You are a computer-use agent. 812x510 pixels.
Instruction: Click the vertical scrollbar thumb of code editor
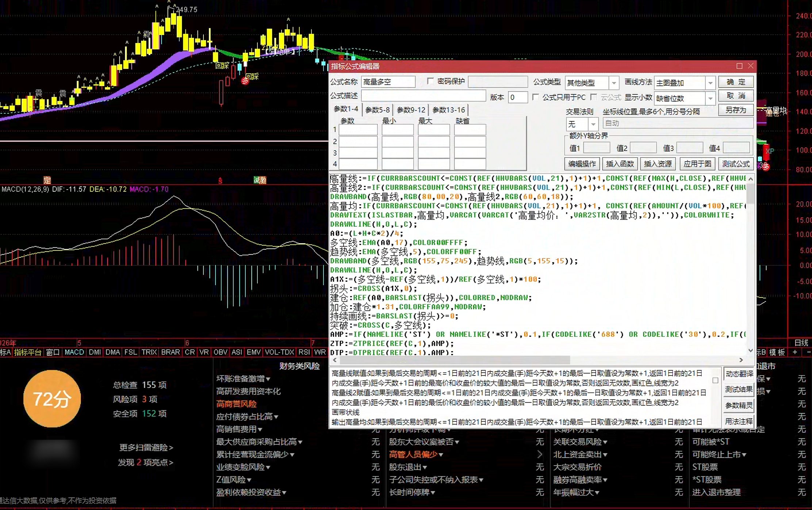[x=751, y=194]
